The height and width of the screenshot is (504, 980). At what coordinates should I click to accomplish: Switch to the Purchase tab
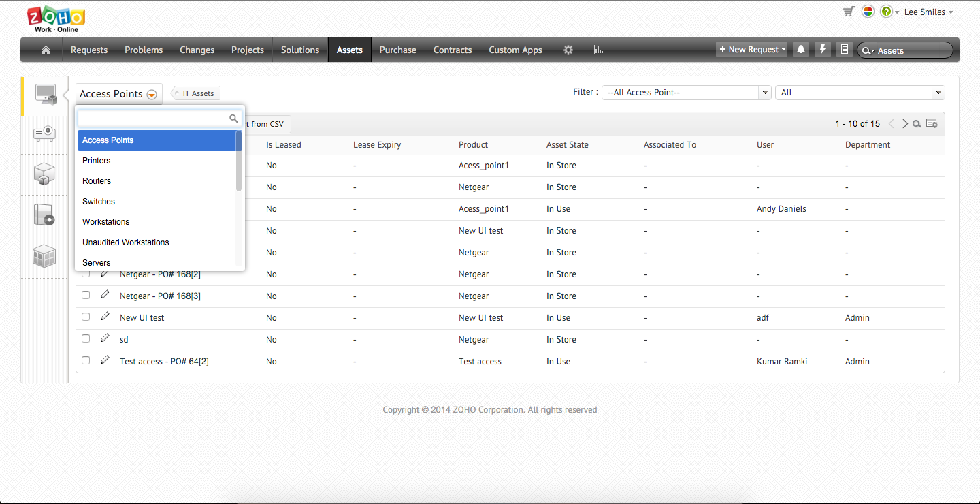tap(397, 50)
